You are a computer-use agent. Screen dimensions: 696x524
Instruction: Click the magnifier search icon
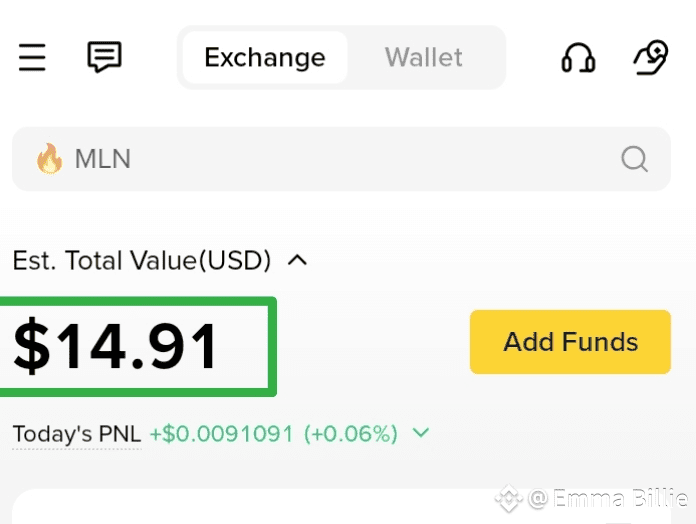pos(634,159)
